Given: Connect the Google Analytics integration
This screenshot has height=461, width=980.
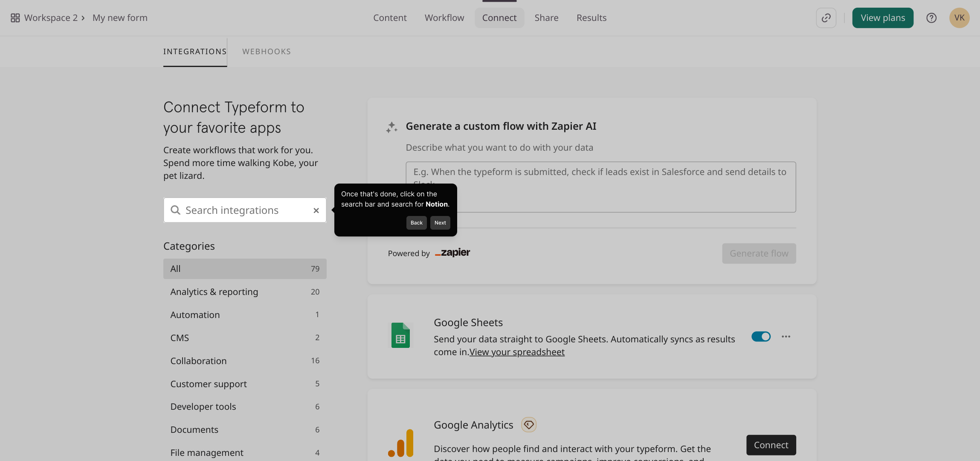Looking at the screenshot, I should (x=771, y=445).
